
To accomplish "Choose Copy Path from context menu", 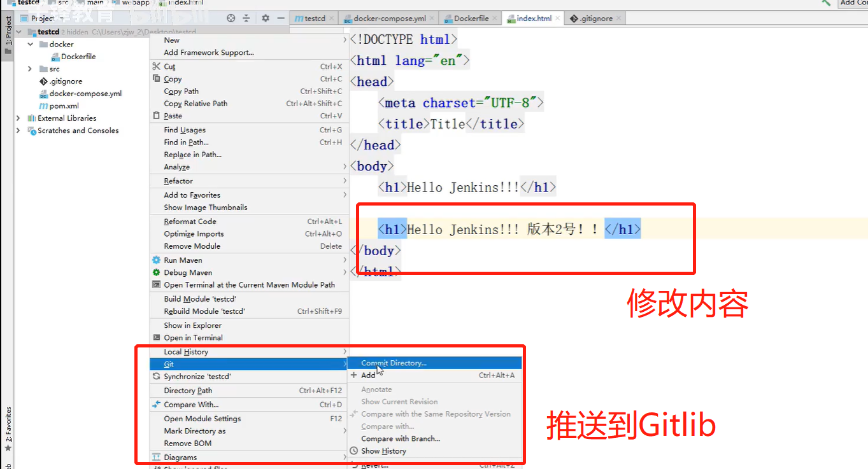I will [250, 91].
